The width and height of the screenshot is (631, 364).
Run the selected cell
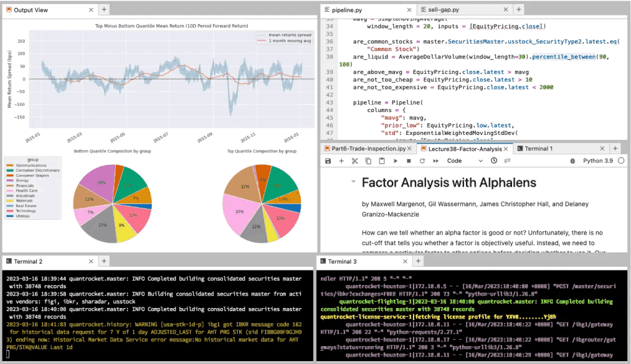click(x=396, y=161)
